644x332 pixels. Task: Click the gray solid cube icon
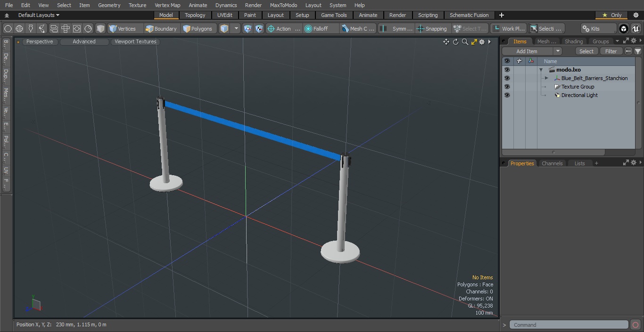(100, 29)
